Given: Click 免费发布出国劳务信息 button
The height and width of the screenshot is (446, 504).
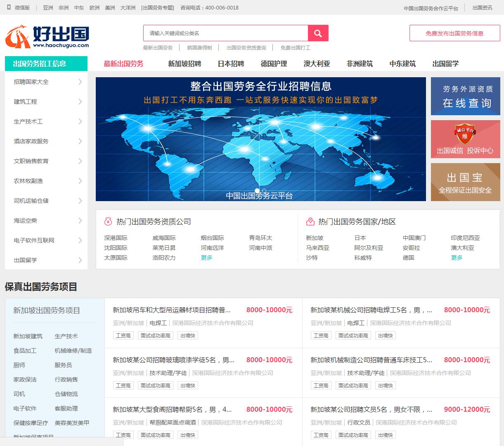Looking at the screenshot, I should click(x=454, y=33).
